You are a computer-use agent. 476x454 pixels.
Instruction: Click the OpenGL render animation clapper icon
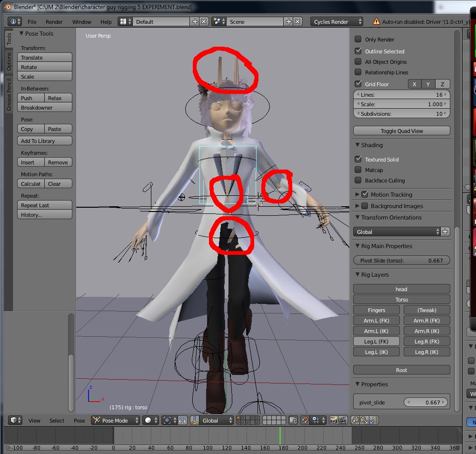tap(342, 420)
